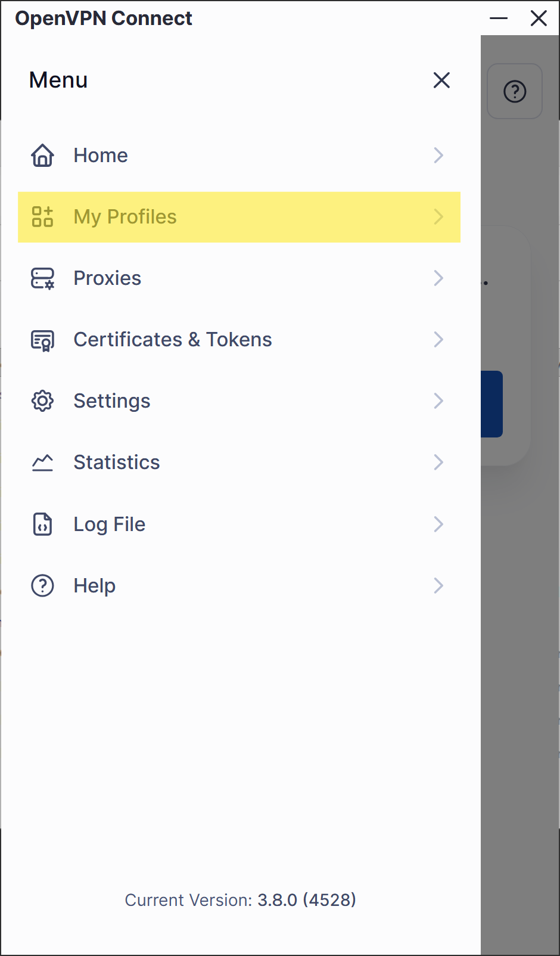Open the My Profiles menu item
The width and height of the screenshot is (560, 956).
pyautogui.click(x=125, y=217)
